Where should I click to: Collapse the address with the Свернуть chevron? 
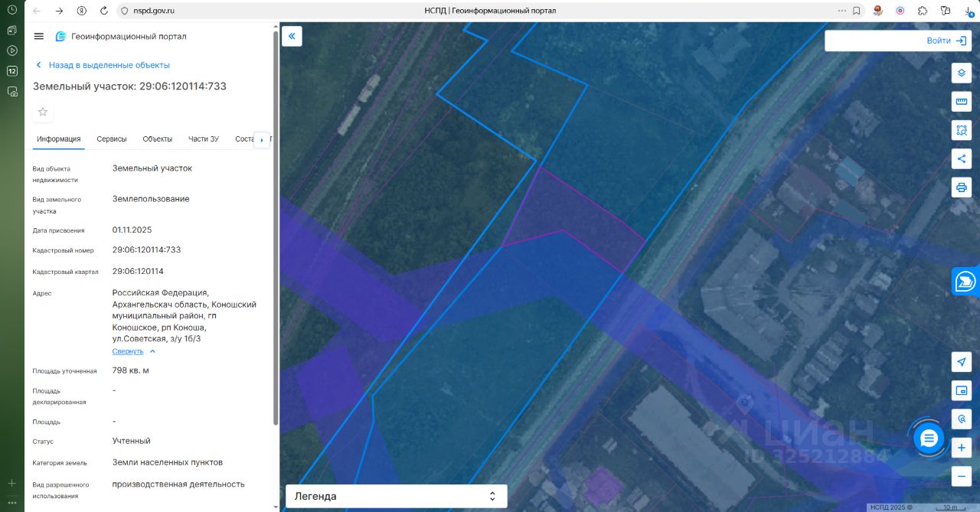click(152, 351)
